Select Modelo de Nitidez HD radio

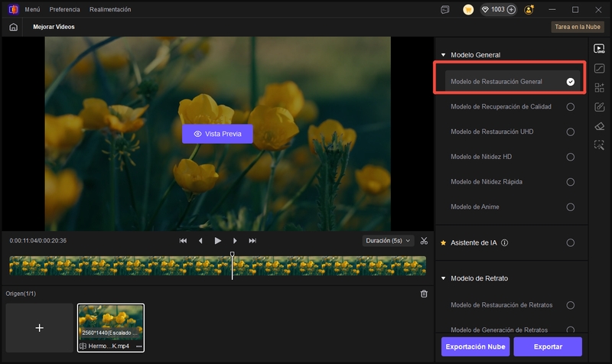(x=570, y=157)
